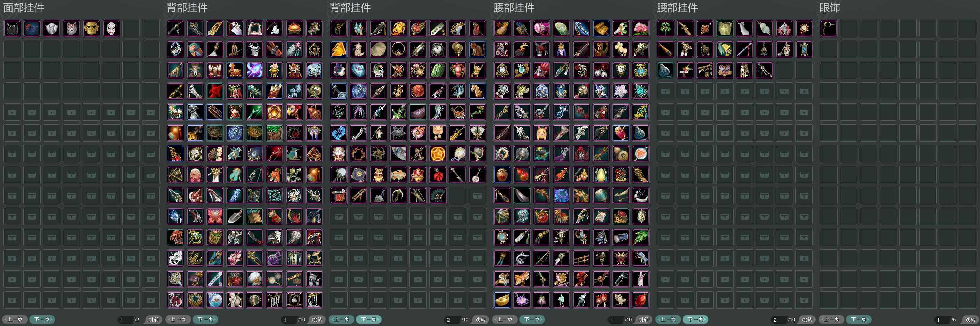Select the golden monocle in 眼饰
This screenshot has height=326, width=980.
coord(828,29)
